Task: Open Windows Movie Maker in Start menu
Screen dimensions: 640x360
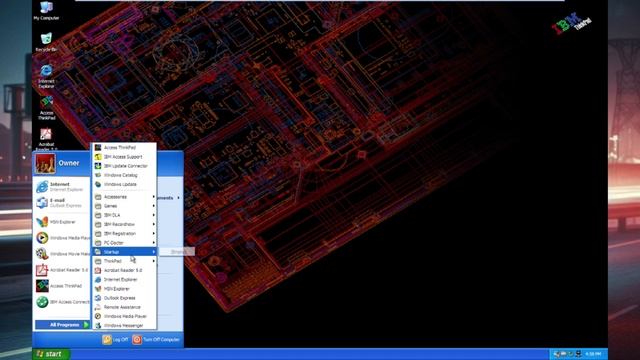Action: 62,253
